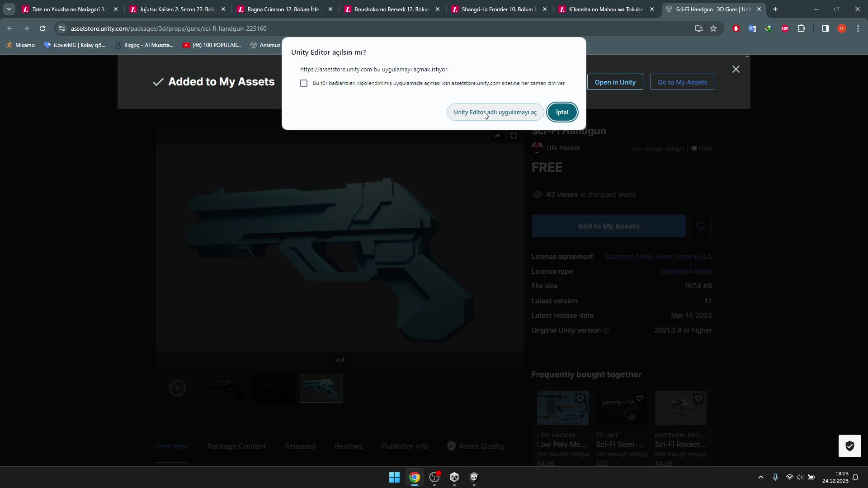Toggle the checkbox for all assetstore links
The height and width of the screenshot is (488, 868).
[304, 84]
